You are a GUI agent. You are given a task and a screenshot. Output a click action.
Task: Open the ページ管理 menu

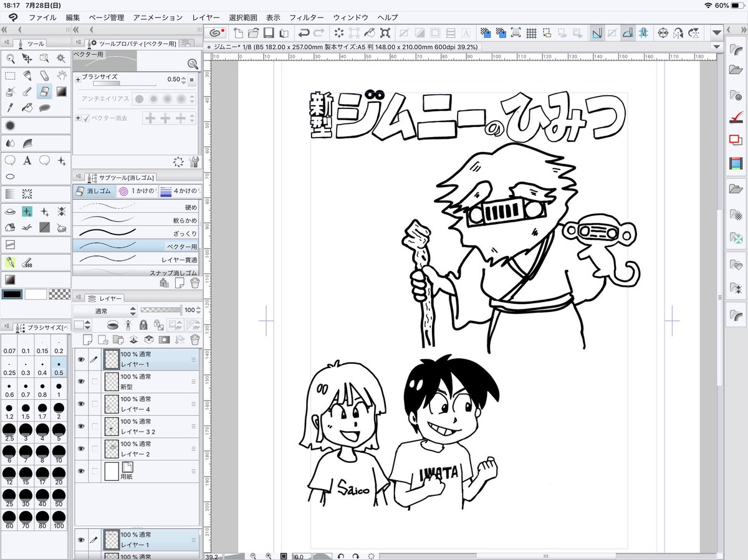pos(107,17)
